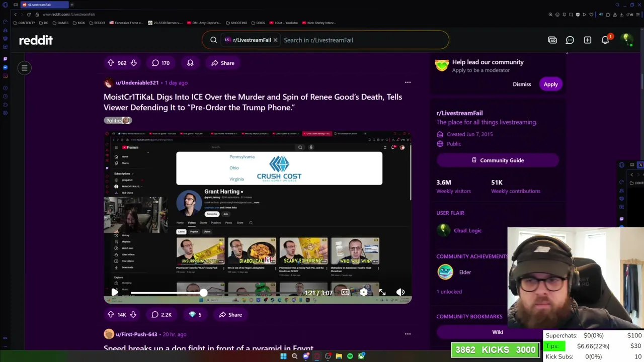Open the CONTENT? bookmarks folder
644x362 pixels.
pyautogui.click(x=24, y=23)
